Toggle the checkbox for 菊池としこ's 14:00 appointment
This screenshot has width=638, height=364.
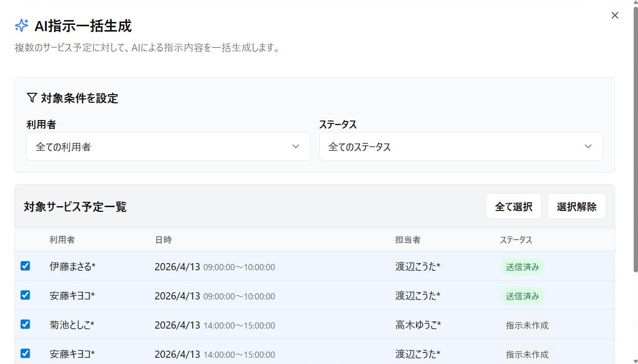coord(25,325)
